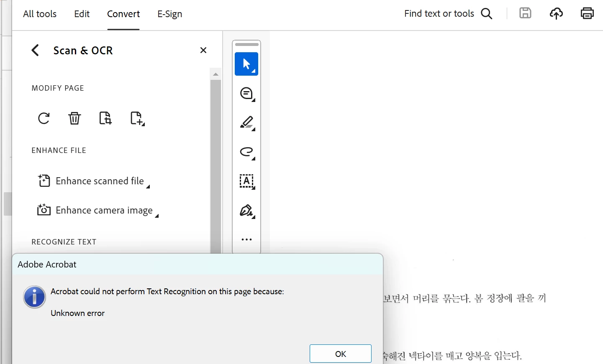Select the highlighter tool

pos(247,123)
